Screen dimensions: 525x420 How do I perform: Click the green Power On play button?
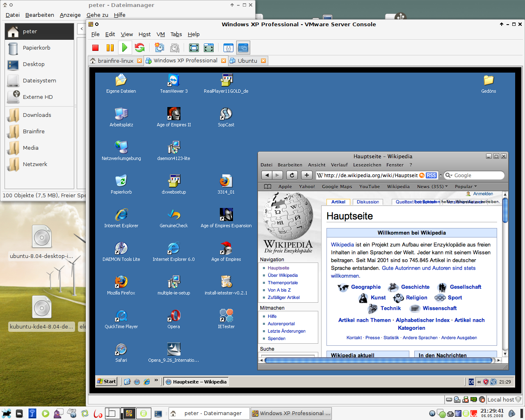click(x=125, y=48)
